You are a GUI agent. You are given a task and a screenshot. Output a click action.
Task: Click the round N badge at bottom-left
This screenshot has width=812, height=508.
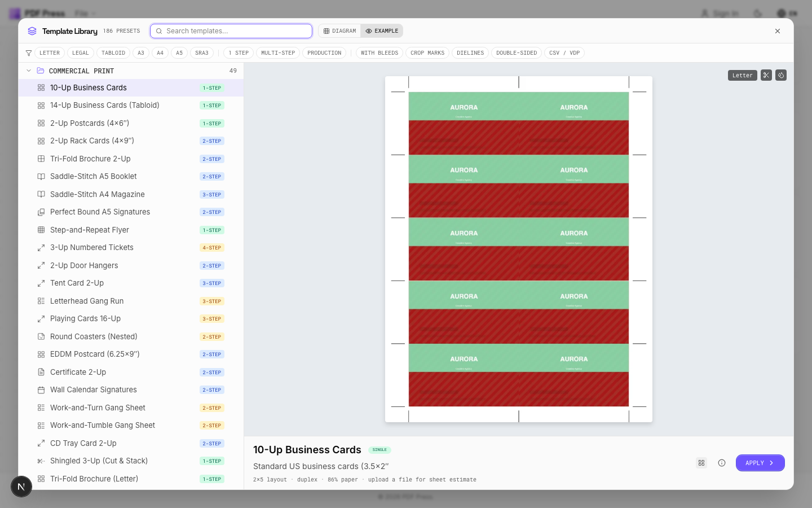[21, 487]
